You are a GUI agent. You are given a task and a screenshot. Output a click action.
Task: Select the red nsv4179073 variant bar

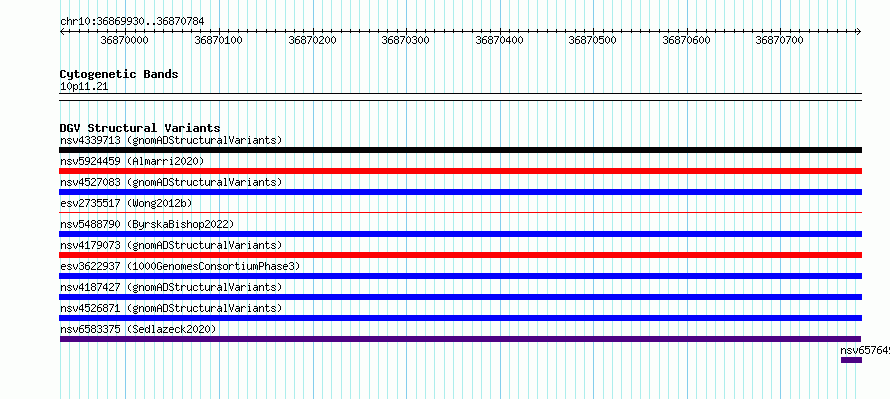pos(460,255)
